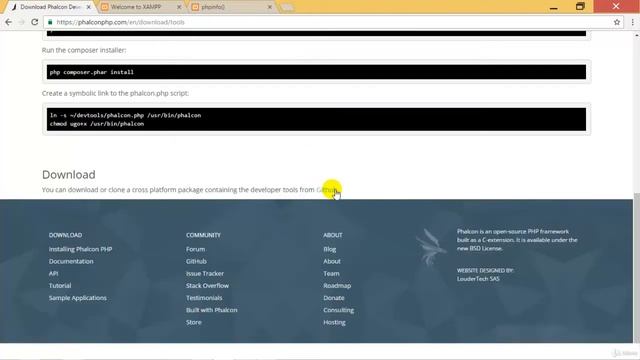Go to Tutorial in the footer
640x360 pixels.
[x=60, y=286]
